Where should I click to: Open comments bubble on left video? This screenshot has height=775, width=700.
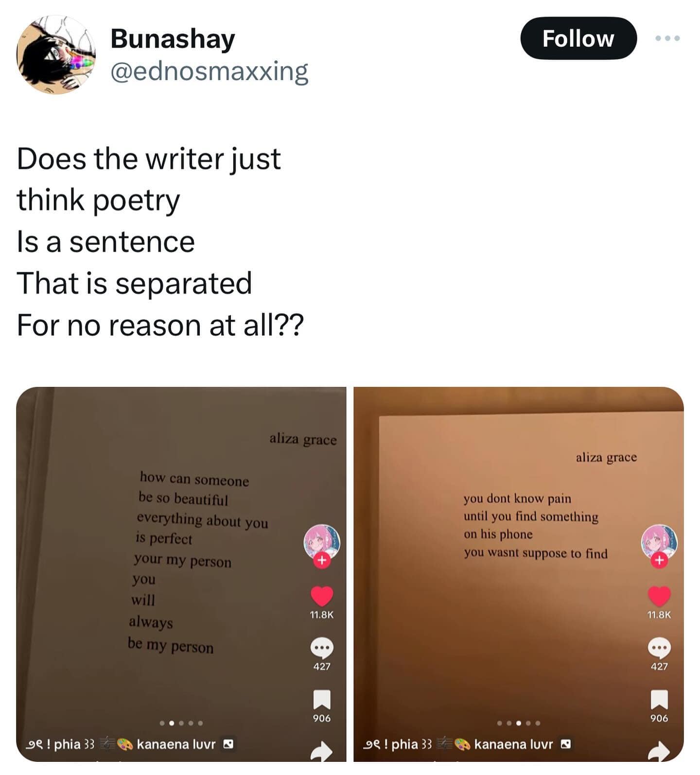coord(322,648)
